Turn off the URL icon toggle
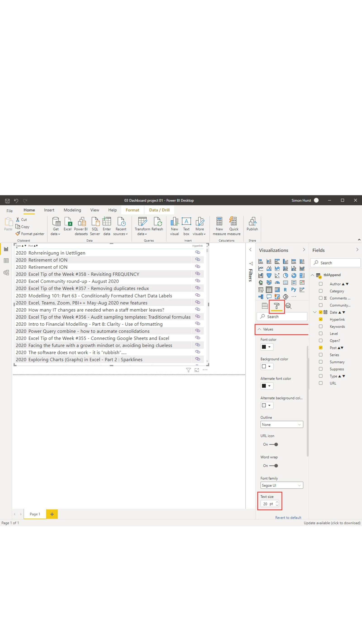This screenshot has width=362, height=644. [x=274, y=444]
